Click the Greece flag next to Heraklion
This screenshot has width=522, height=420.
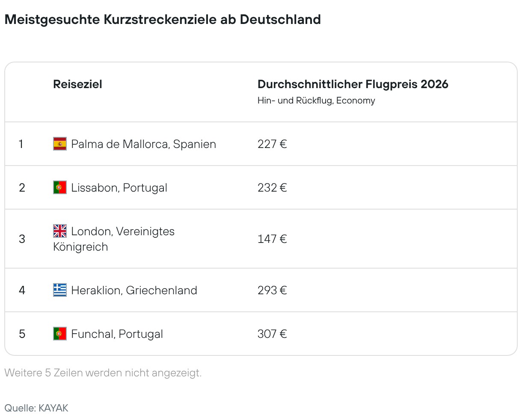pos(60,290)
